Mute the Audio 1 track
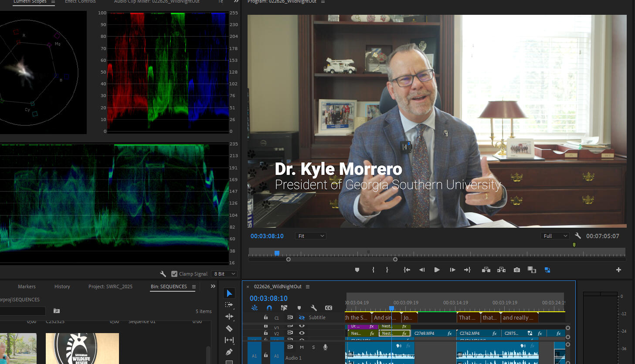This screenshot has width=635, height=364. [x=302, y=347]
